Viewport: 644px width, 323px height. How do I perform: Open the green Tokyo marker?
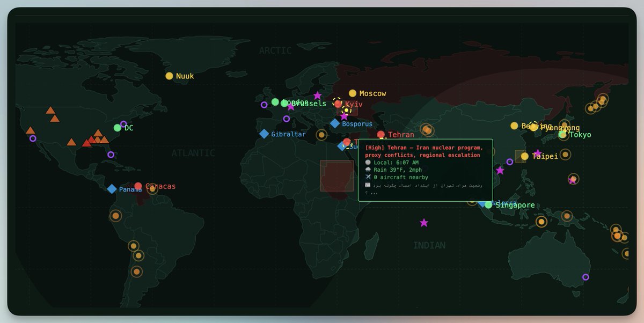pos(562,135)
